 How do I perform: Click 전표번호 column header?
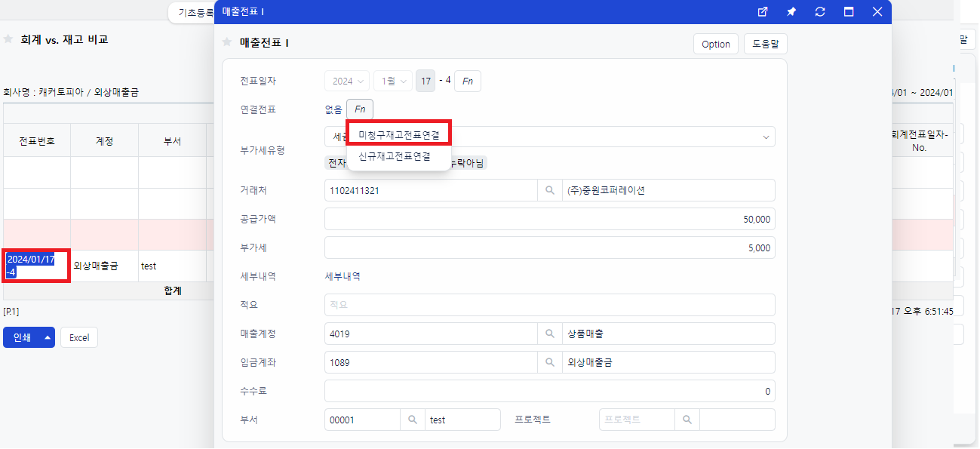pos(37,141)
